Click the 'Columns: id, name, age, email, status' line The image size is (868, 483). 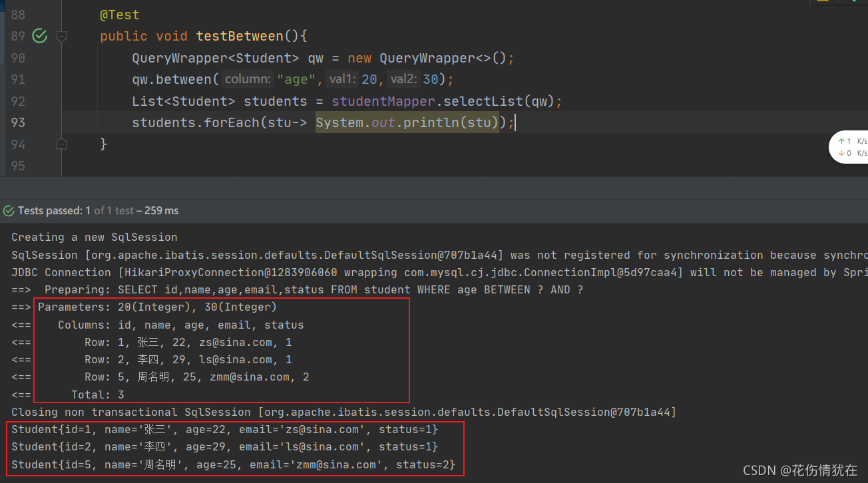click(x=158, y=325)
